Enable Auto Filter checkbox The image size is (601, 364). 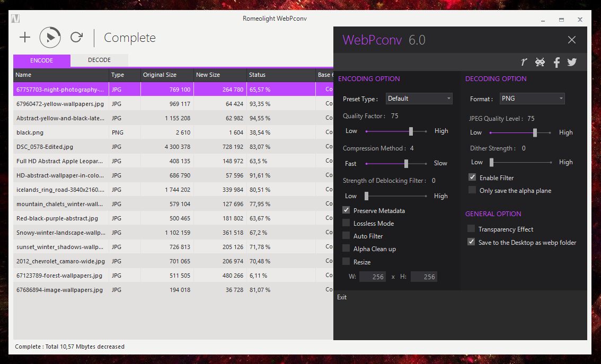coord(346,236)
